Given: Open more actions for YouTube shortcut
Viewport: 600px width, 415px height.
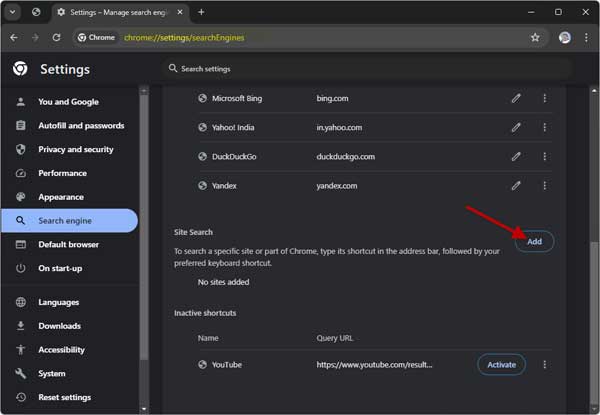Looking at the screenshot, I should 544,365.
